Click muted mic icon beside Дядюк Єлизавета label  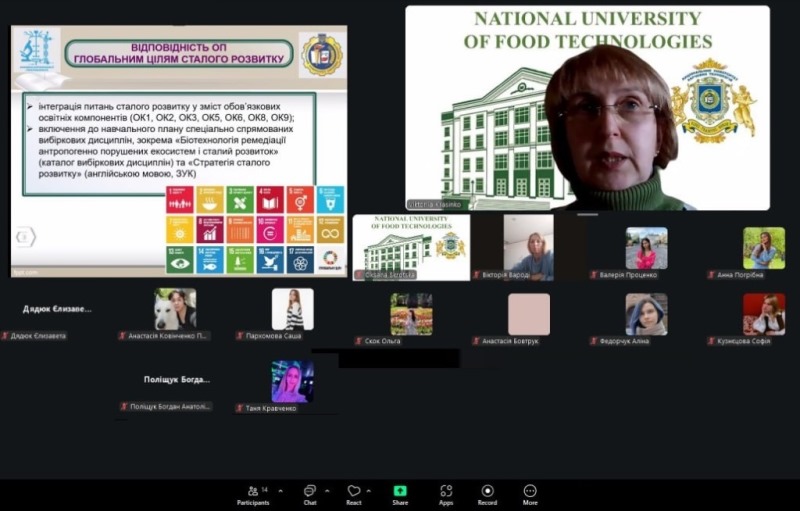[x=5, y=336]
